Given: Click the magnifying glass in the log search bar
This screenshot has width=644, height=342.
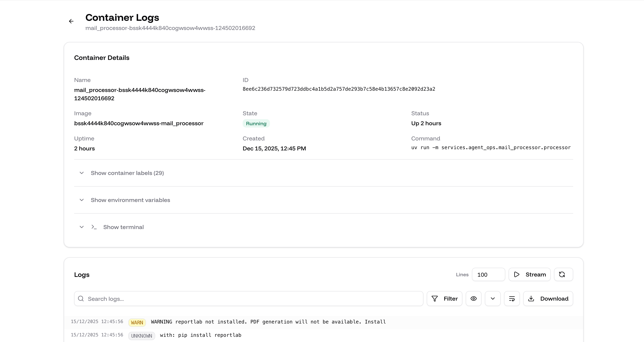Looking at the screenshot, I should tap(81, 299).
